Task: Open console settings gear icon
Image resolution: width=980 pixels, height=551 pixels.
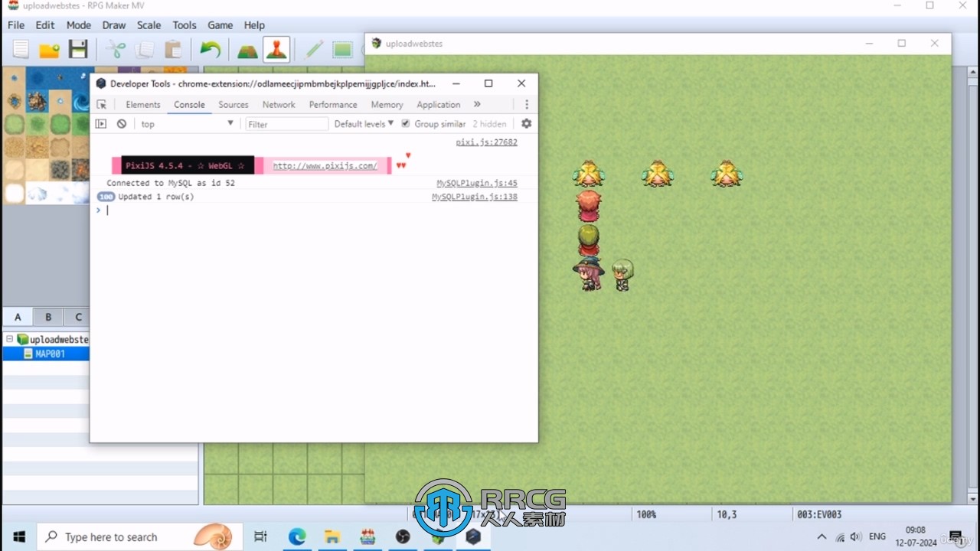Action: pos(526,124)
